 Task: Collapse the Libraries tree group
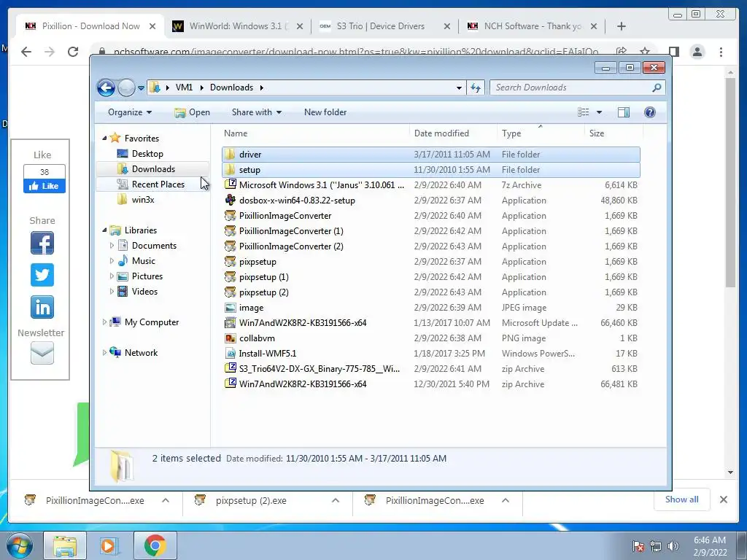coord(105,230)
